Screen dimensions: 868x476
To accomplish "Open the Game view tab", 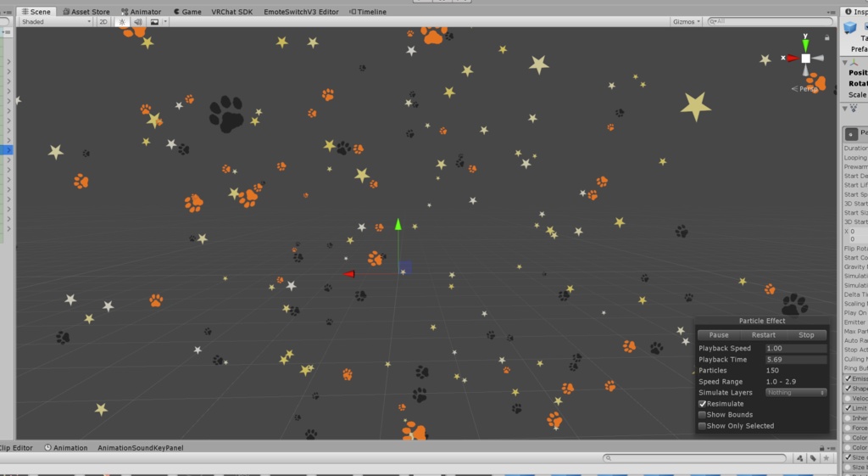I will (187, 12).
